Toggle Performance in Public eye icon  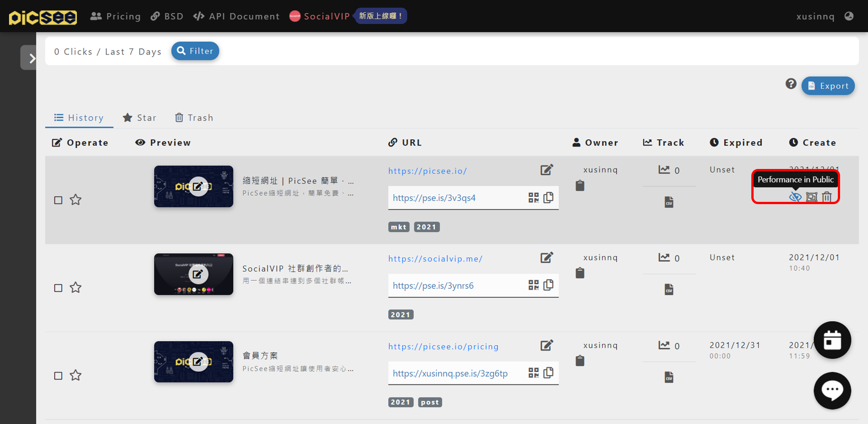pos(795,197)
